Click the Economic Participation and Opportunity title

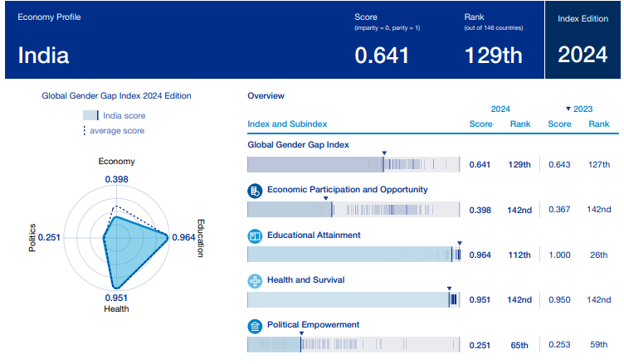point(348,190)
